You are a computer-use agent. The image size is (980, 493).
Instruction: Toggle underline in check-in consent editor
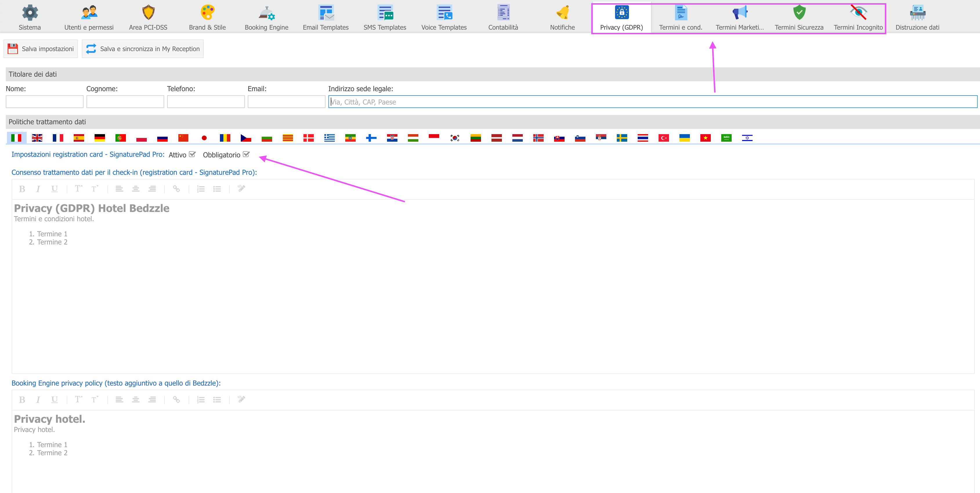(55, 189)
